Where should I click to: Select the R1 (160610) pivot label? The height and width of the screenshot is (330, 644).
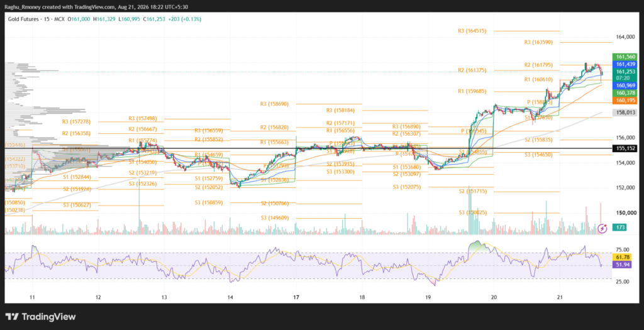coord(538,80)
